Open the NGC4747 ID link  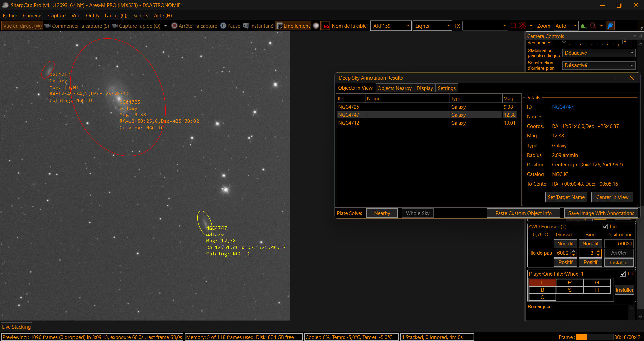(x=562, y=107)
